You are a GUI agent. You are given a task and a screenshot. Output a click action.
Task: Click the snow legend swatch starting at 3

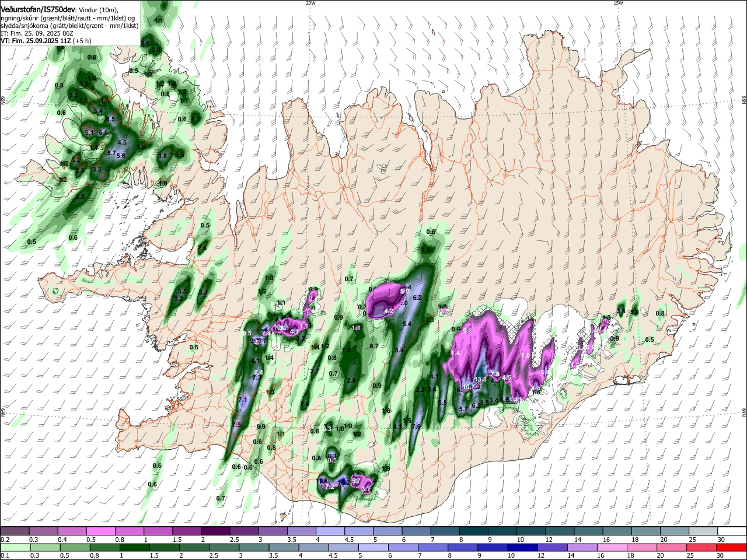pyautogui.click(x=273, y=531)
